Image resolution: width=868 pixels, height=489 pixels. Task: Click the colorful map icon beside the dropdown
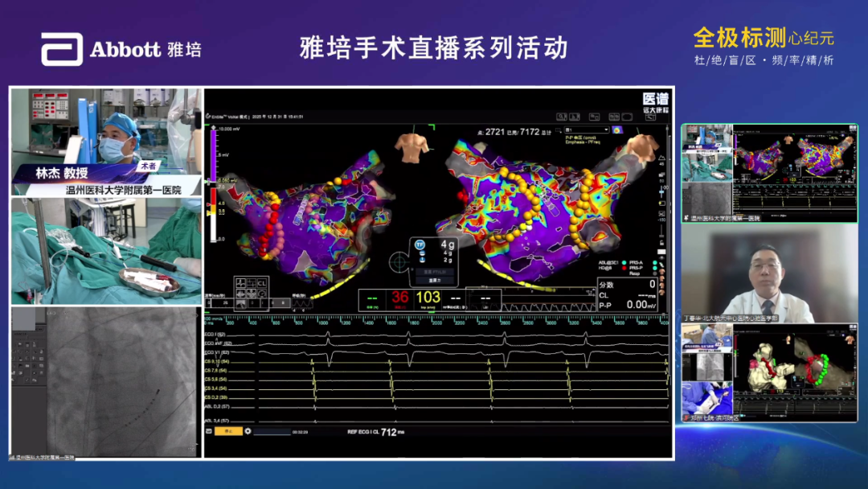pyautogui.click(x=617, y=129)
